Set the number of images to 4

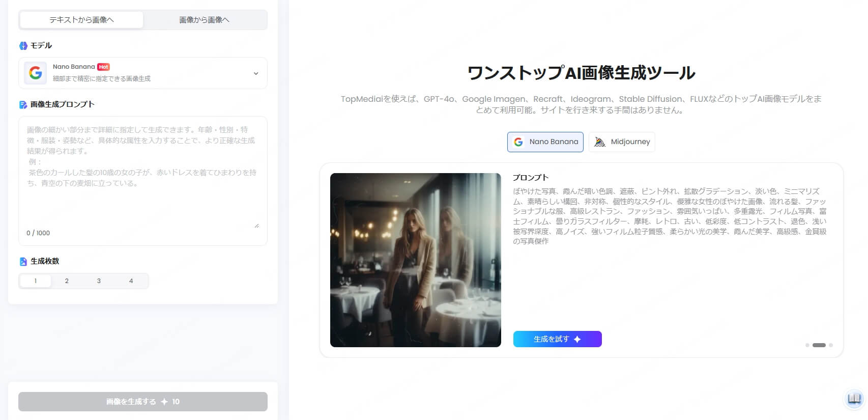pos(131,281)
